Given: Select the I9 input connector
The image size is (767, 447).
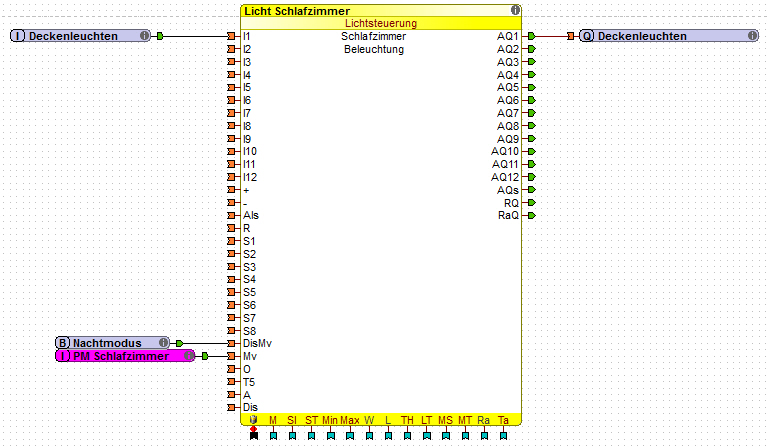Looking at the screenshot, I should coord(231,139).
